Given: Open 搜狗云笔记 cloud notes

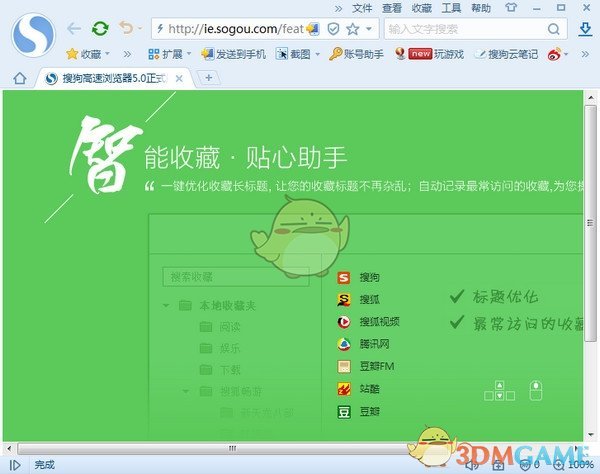Looking at the screenshot, I should pos(506,54).
